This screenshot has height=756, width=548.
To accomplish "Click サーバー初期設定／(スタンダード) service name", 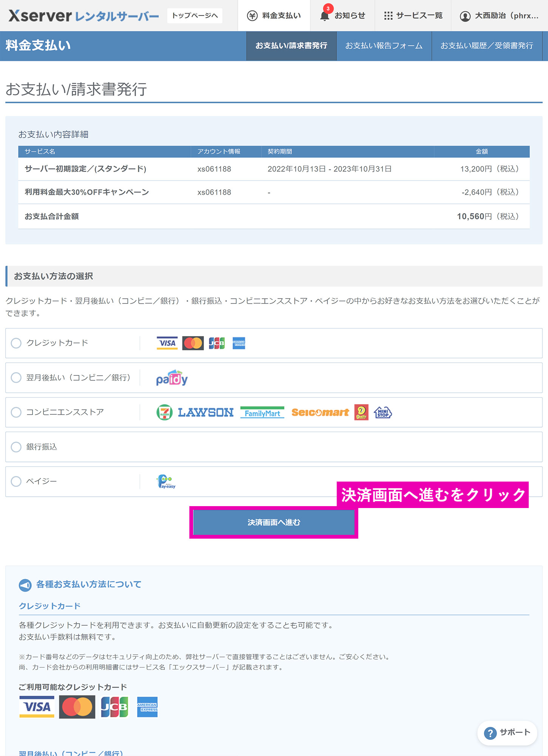I will point(85,169).
